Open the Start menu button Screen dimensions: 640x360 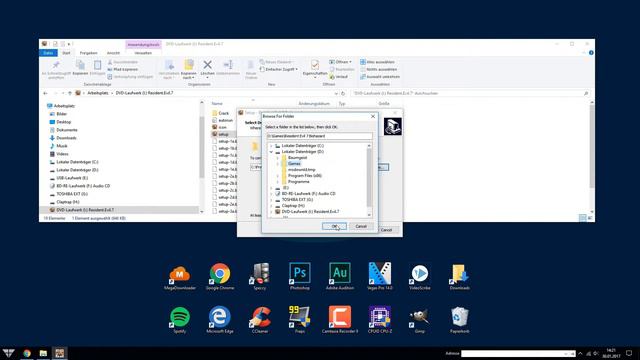click(x=8, y=353)
